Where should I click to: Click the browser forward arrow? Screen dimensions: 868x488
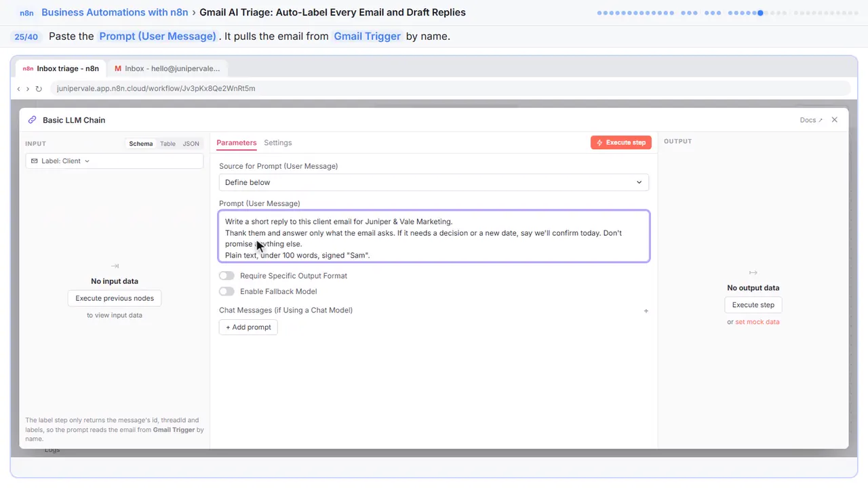click(x=28, y=89)
